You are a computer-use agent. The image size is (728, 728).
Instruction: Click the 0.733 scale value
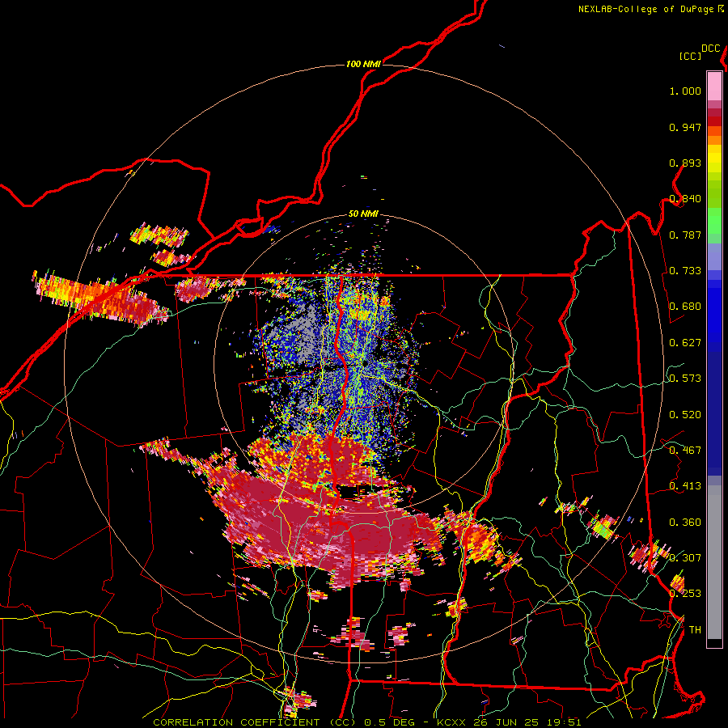coord(685,271)
